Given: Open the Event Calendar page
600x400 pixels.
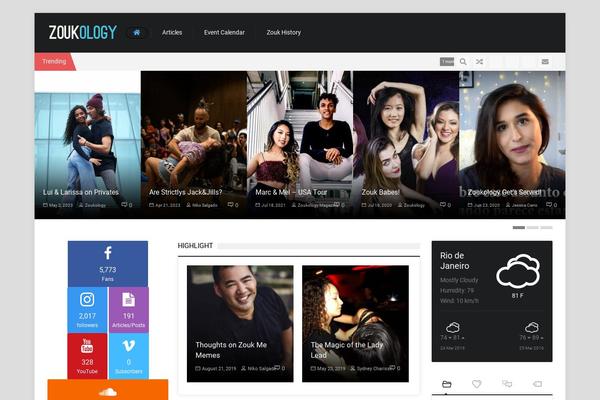Looking at the screenshot, I should [224, 33].
